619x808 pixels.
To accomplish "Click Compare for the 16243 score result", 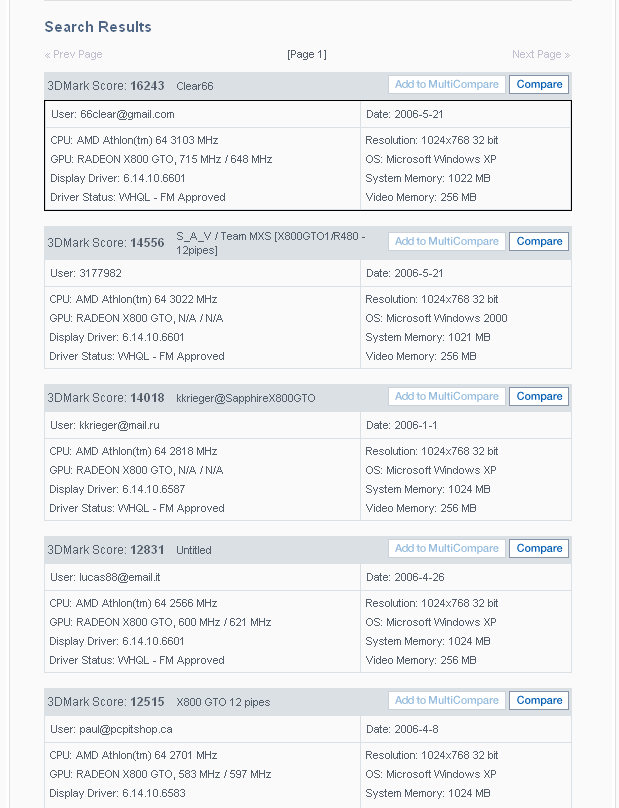I will tap(539, 85).
